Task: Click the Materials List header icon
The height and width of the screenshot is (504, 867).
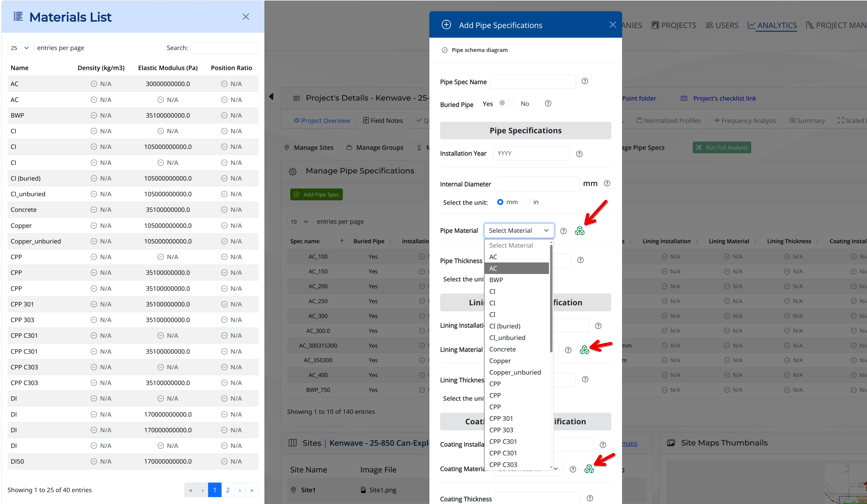Action: coord(18,16)
